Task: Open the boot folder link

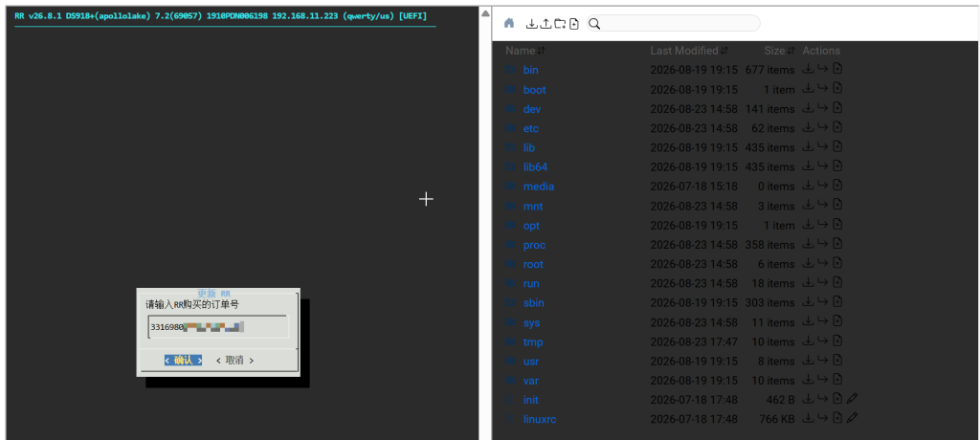Action: (x=534, y=89)
